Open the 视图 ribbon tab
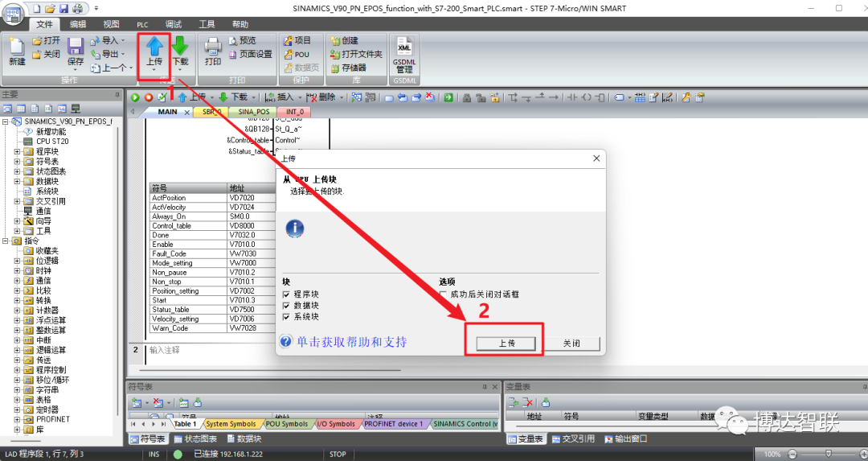This screenshot has height=461, width=868. [x=111, y=24]
